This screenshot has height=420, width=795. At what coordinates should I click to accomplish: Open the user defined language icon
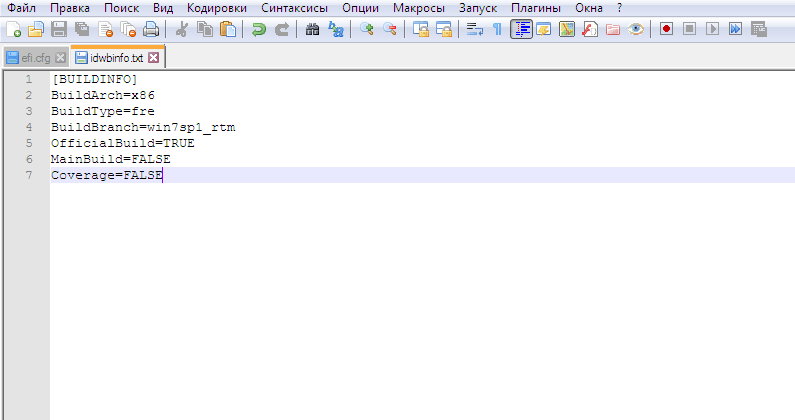coord(544,29)
